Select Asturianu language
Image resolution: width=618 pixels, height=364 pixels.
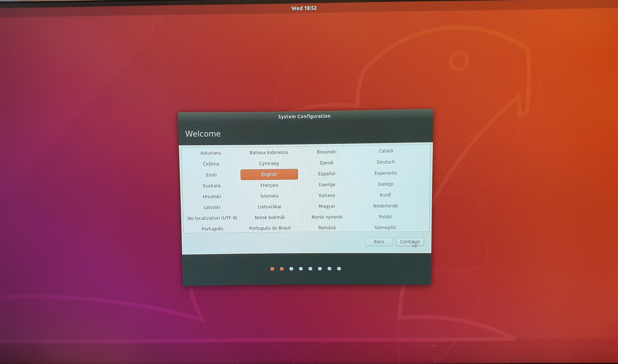pos(211,153)
